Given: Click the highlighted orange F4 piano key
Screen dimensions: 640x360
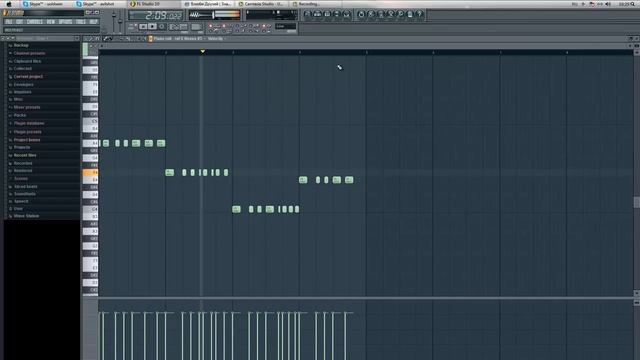Looking at the screenshot, I should (90, 173).
